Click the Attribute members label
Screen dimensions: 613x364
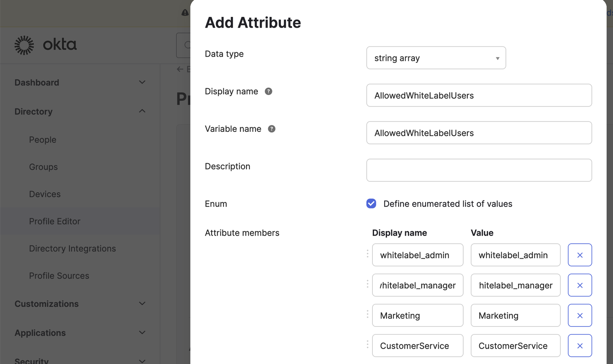pyautogui.click(x=242, y=233)
